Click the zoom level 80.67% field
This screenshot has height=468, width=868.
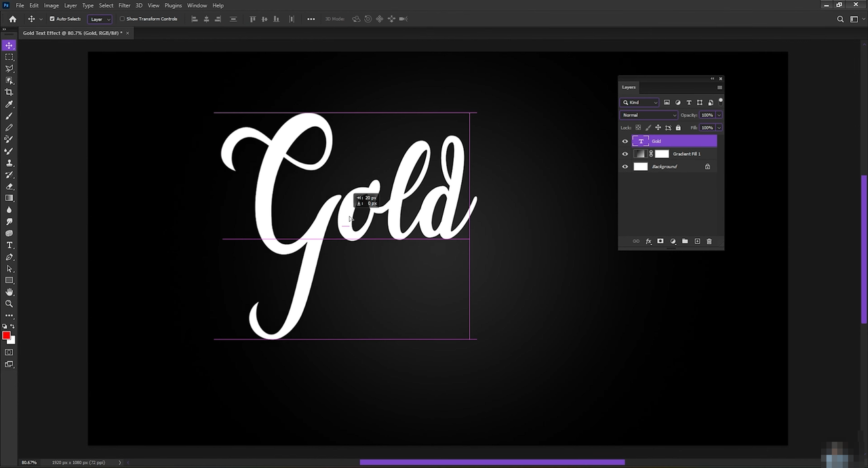[29, 463]
